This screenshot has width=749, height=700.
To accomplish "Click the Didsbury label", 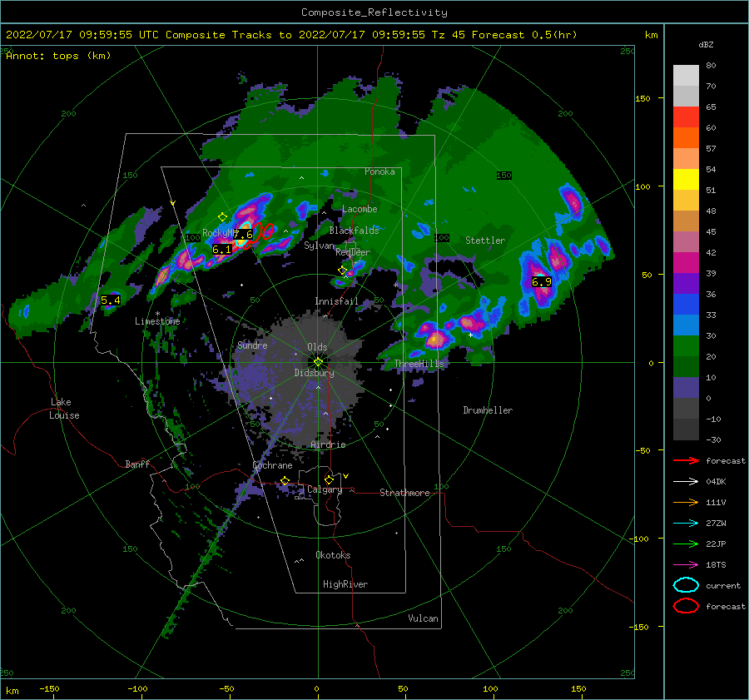I will coord(314,373).
